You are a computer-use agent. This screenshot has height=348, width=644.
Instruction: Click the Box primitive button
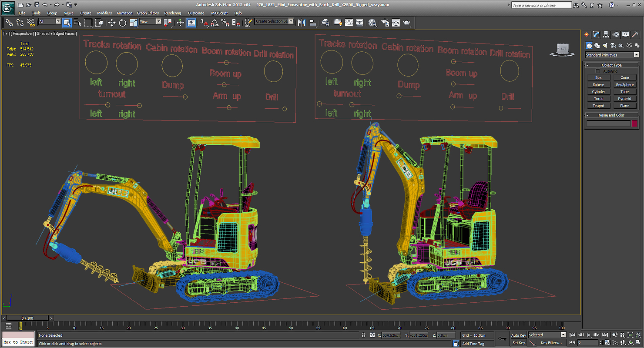598,78
